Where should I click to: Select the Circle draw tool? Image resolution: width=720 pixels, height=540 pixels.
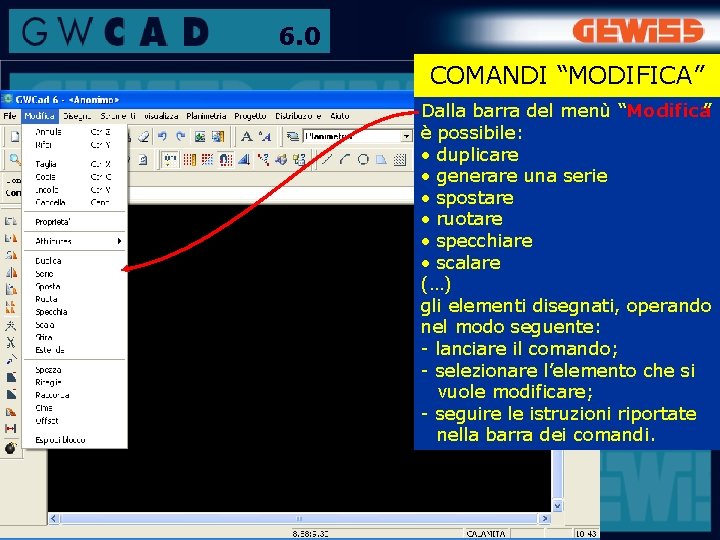363,160
